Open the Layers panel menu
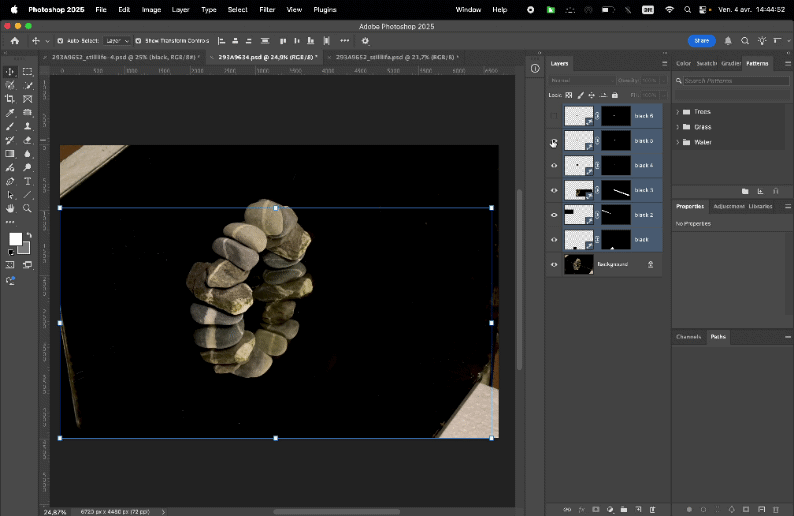794x516 pixels. (x=664, y=64)
